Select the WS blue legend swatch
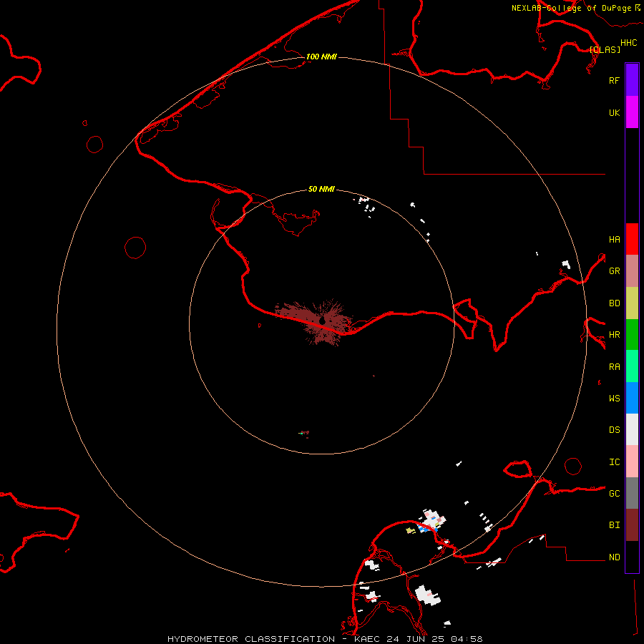The image size is (644, 644). (632, 398)
